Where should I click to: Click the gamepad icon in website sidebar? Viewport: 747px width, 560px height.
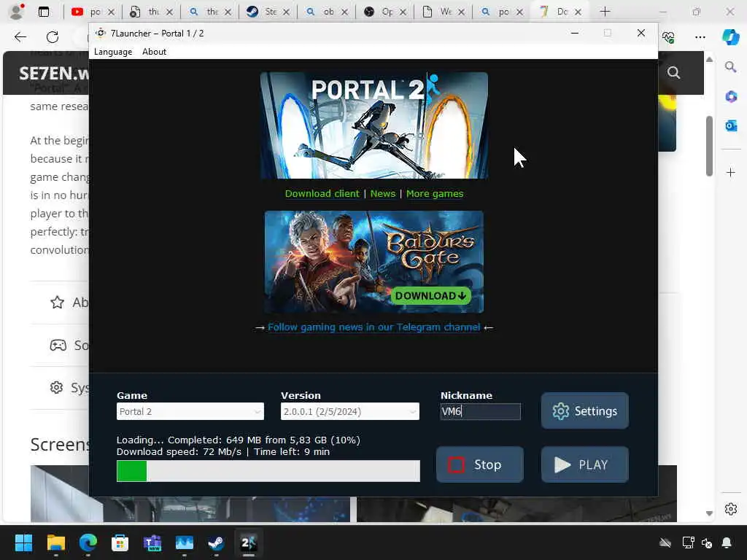(58, 345)
